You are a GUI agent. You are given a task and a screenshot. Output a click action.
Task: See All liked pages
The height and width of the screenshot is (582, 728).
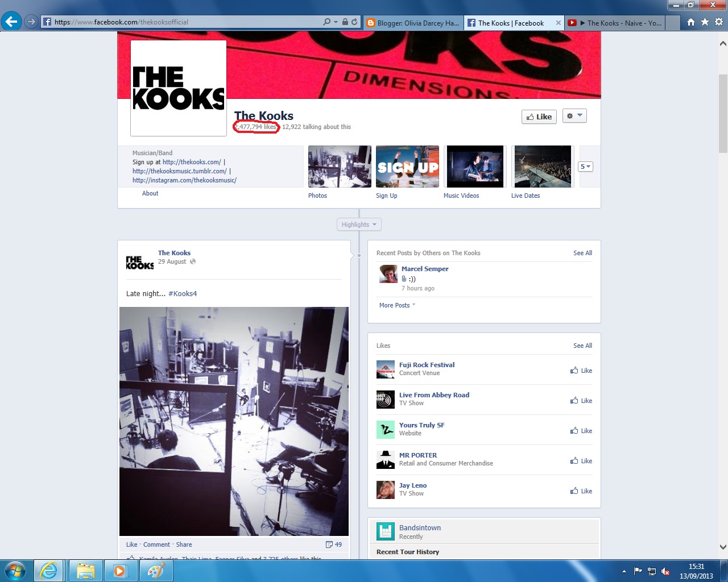[582, 346]
